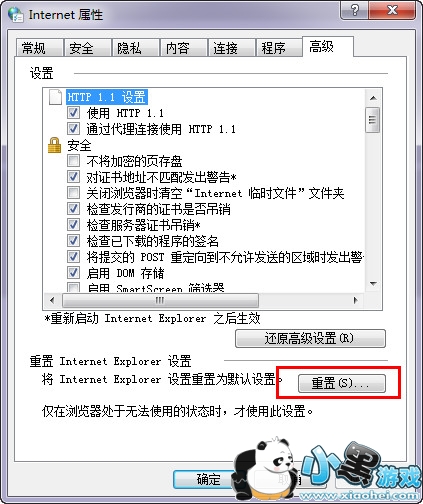
Task: Click the horizontal scrollbar thumb
Action: [x=160, y=300]
